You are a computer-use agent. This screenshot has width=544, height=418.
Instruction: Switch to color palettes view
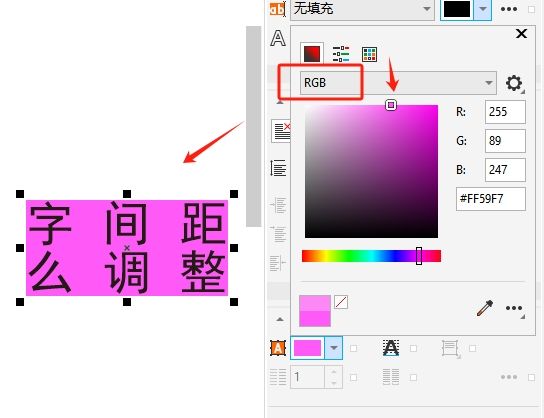coord(369,54)
